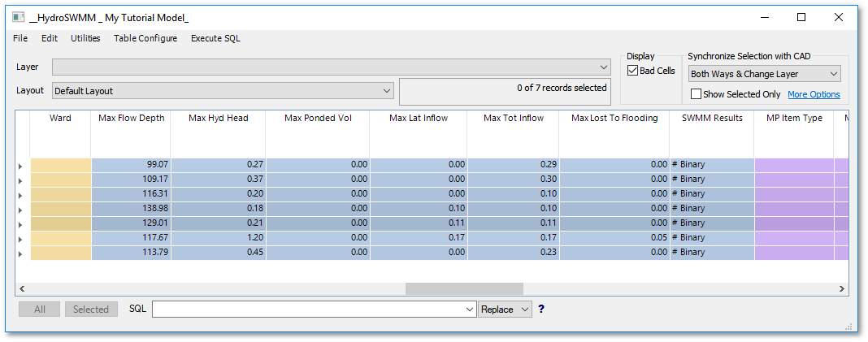Select the SWMM Results column header
The height and width of the screenshot is (342, 868).
712,134
